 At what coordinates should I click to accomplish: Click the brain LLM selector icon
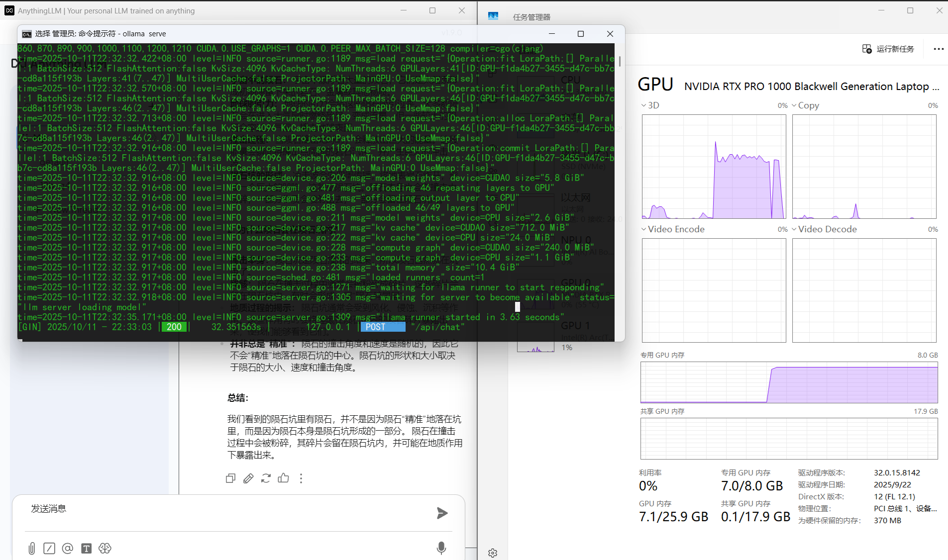click(x=105, y=548)
